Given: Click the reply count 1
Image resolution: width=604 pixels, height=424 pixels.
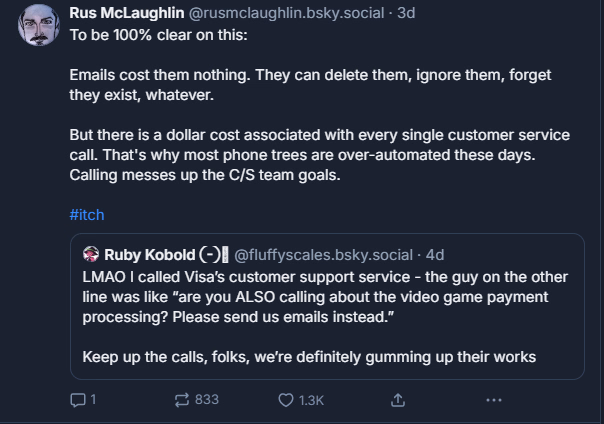Looking at the screenshot, I should click(93, 400).
